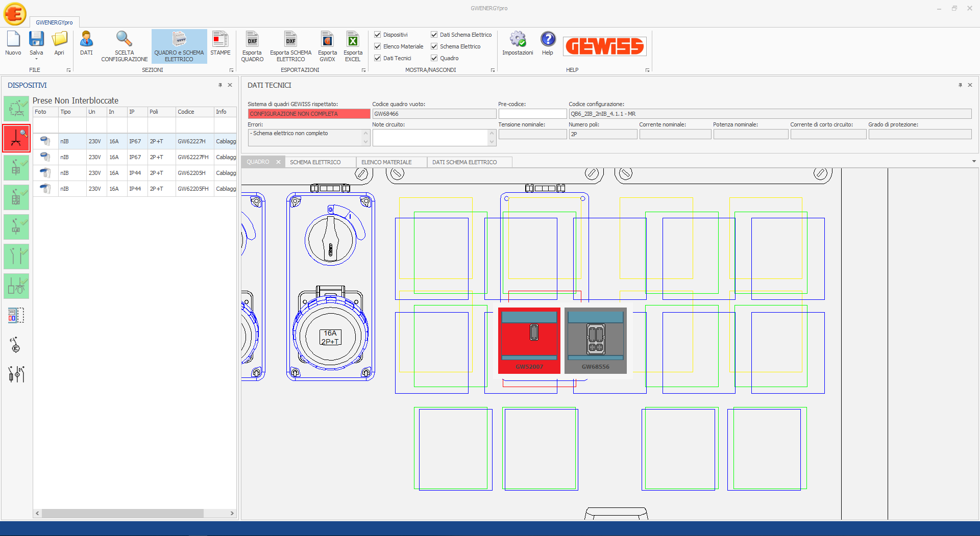The width and height of the screenshot is (980, 536).
Task: Select green lamp and box category icon
Action: 16,286
